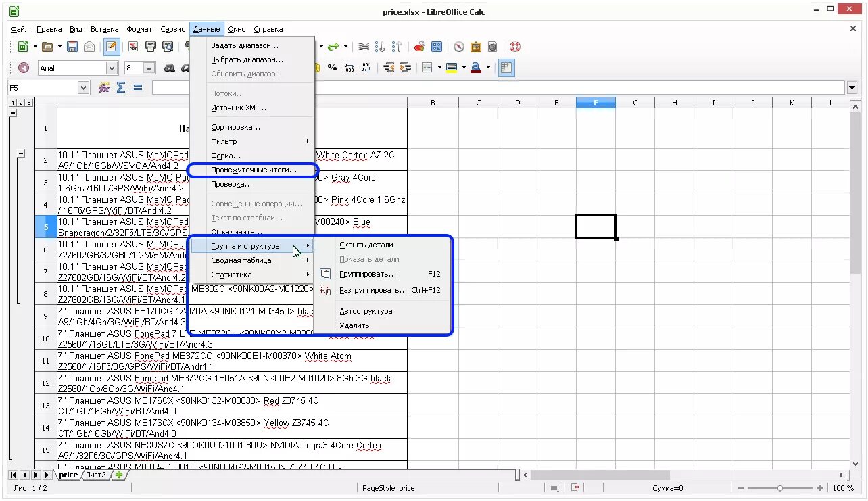The image size is (868, 501).
Task: Open the Name Box F5 dropdown
Action: pos(84,87)
